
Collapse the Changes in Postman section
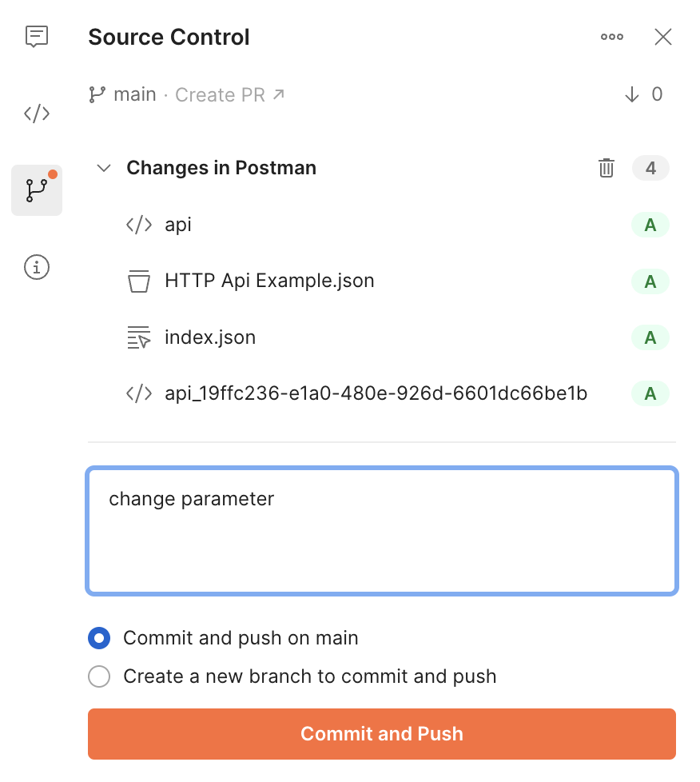[x=104, y=168]
